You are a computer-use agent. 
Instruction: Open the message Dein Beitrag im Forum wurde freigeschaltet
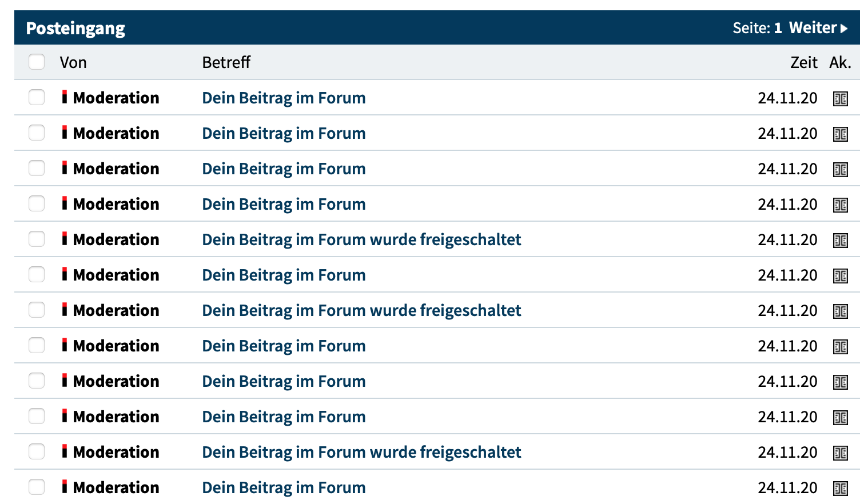point(361,239)
